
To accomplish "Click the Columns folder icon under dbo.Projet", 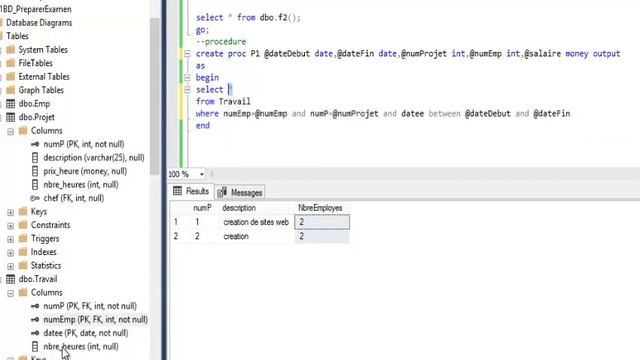I will click(23, 131).
